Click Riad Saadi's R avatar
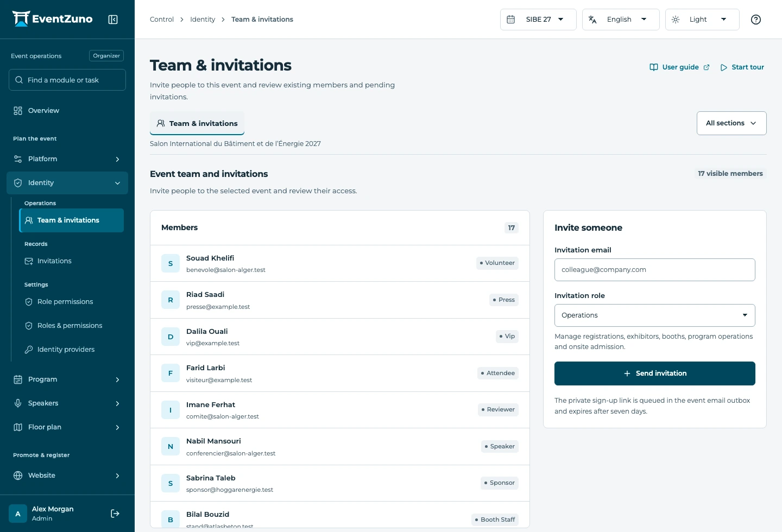This screenshot has width=782, height=532. coord(171,300)
